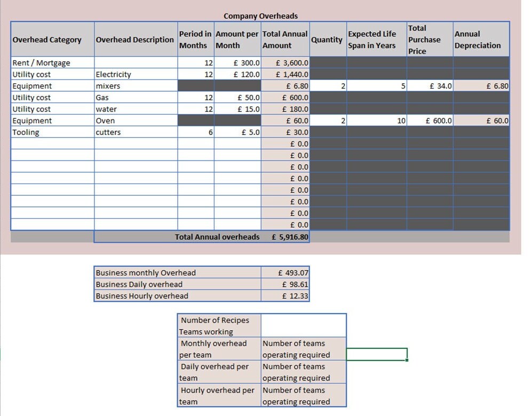This screenshot has height=416, width=532.
Task: Click the empty Number of Recipes Teams input cell
Action: coord(304,325)
